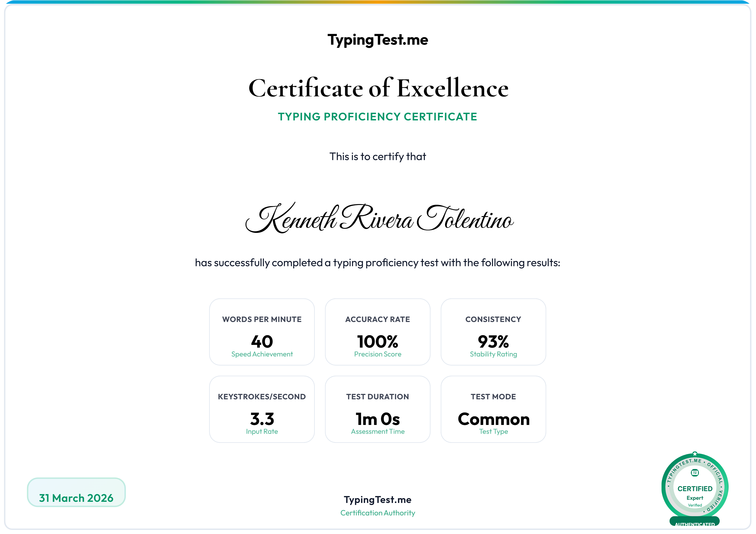Select the Accuracy Rate card

pos(378,332)
